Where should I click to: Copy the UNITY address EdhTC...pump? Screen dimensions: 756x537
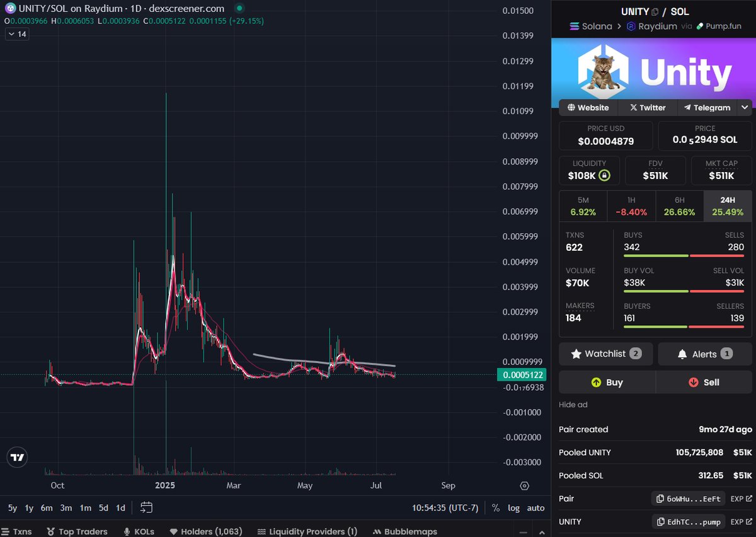point(688,522)
